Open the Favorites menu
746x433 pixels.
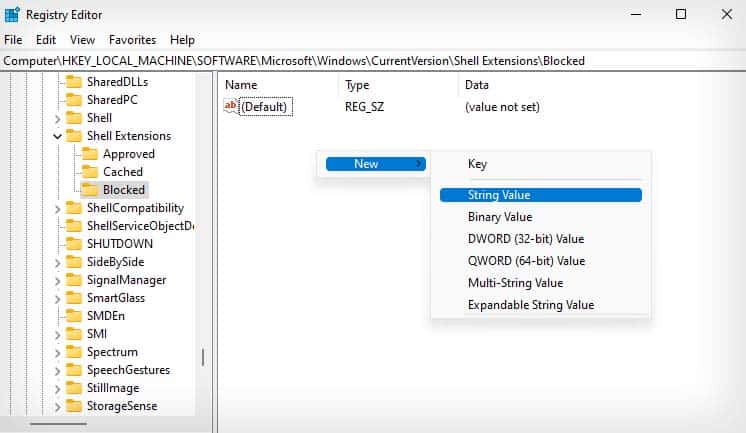[132, 40]
